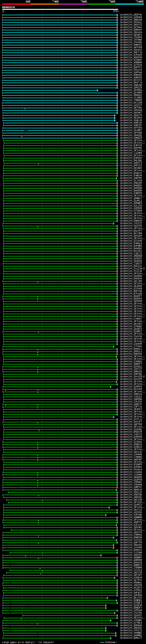Select the UniRef100_P40614 label

(x=131, y=469)
